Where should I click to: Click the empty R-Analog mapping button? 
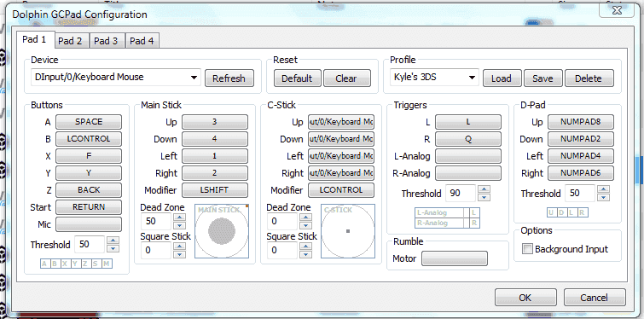tap(468, 173)
